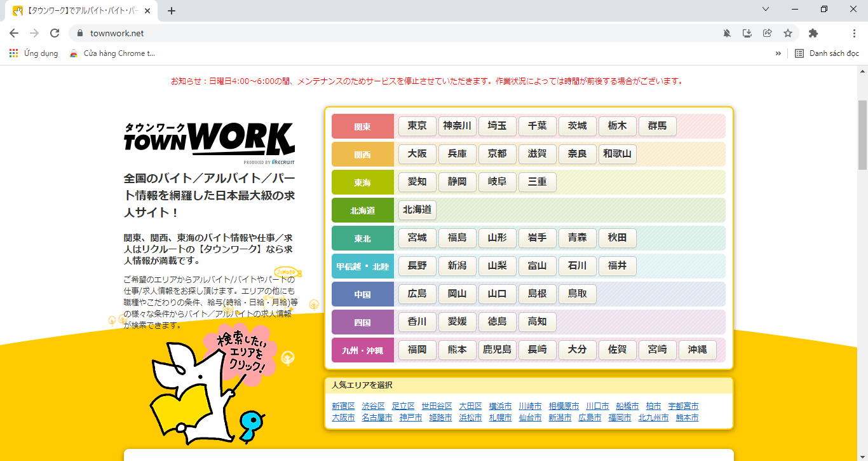
Task: Open the Danh sách đọc reading list
Action: pos(827,53)
